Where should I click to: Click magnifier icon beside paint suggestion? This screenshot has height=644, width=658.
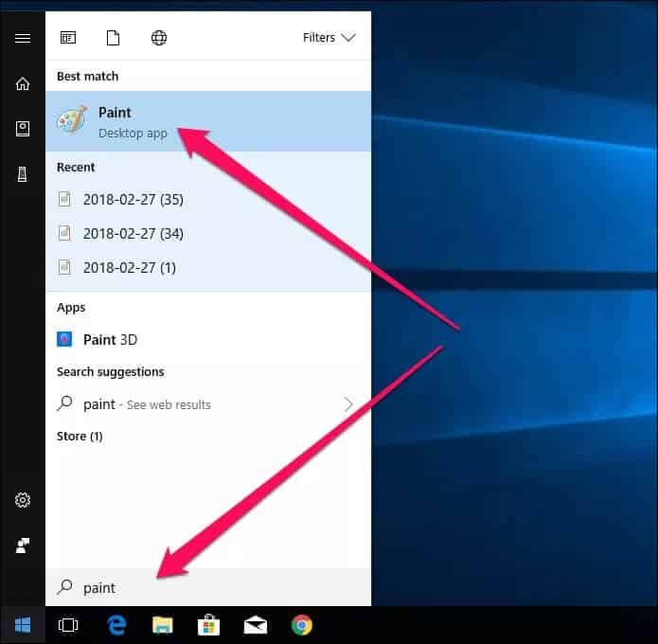pos(64,403)
